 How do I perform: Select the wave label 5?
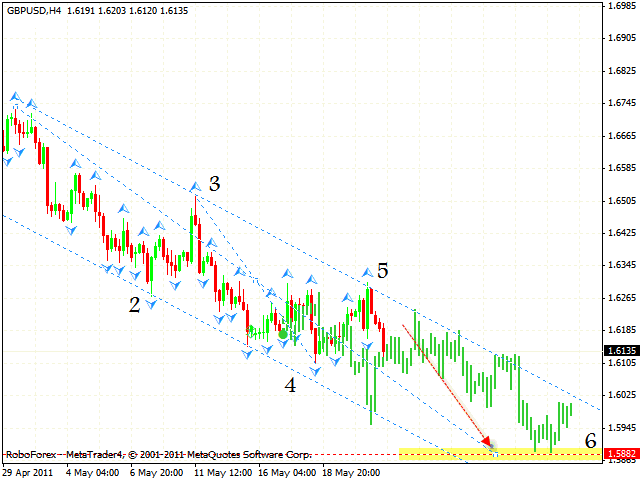pyautogui.click(x=382, y=270)
